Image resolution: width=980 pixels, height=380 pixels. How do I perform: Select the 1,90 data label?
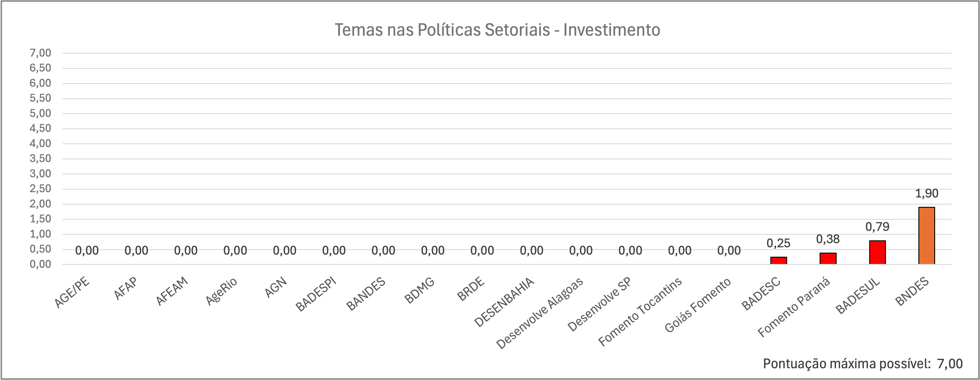click(926, 193)
